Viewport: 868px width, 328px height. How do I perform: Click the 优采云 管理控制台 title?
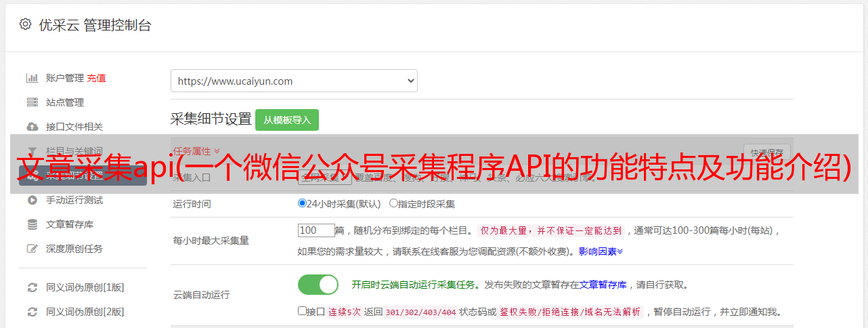(x=95, y=25)
